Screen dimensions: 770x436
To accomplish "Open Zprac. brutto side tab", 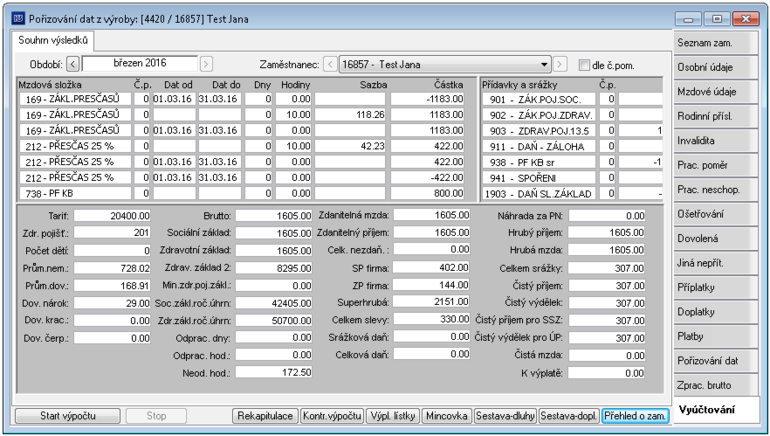I will pos(713,386).
